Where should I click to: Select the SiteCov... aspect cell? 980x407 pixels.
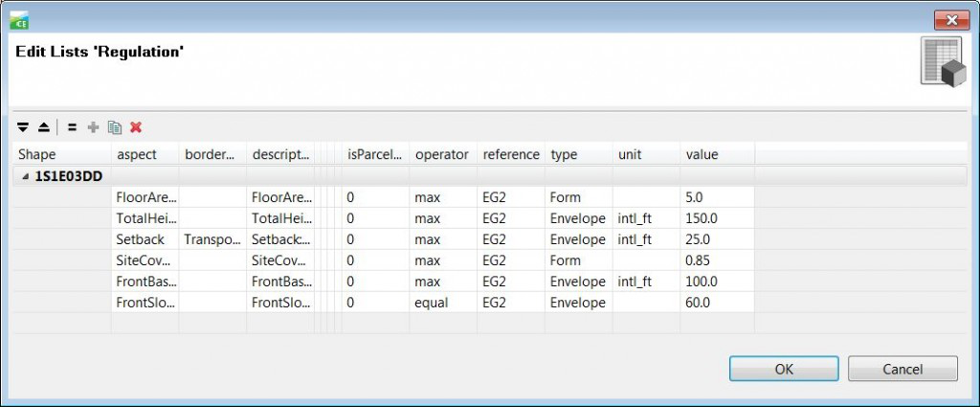145,260
